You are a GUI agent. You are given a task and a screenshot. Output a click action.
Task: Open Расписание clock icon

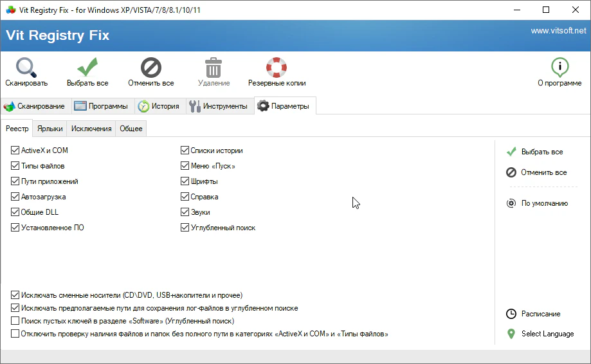tap(511, 314)
